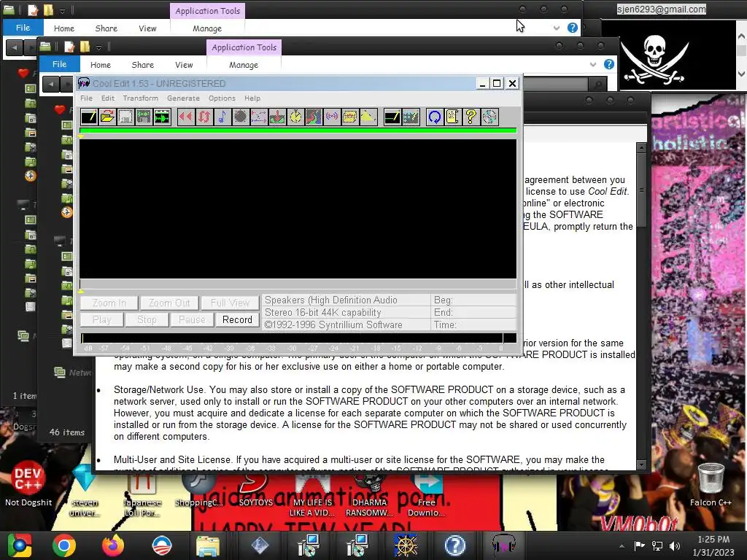Open Firefox from the taskbar

pos(113,545)
